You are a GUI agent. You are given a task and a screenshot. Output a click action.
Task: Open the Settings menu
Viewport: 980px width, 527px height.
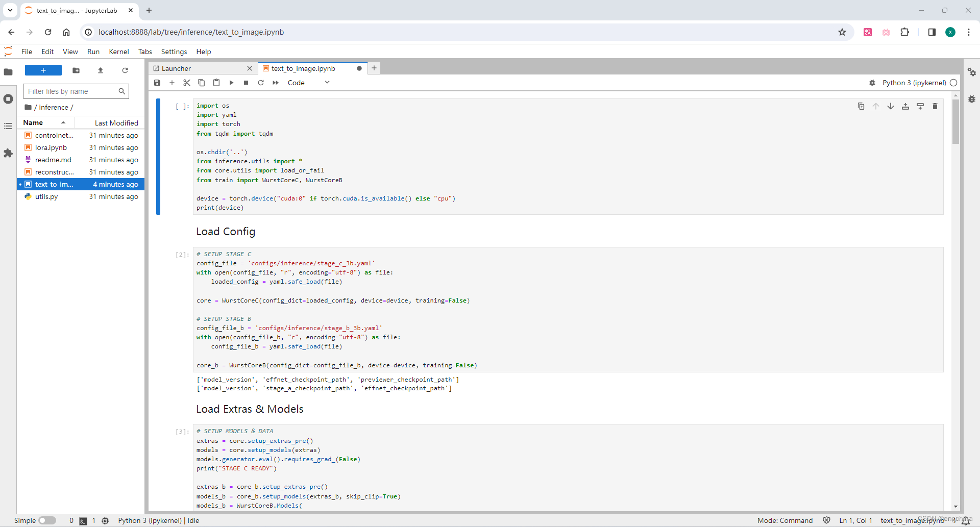point(174,52)
